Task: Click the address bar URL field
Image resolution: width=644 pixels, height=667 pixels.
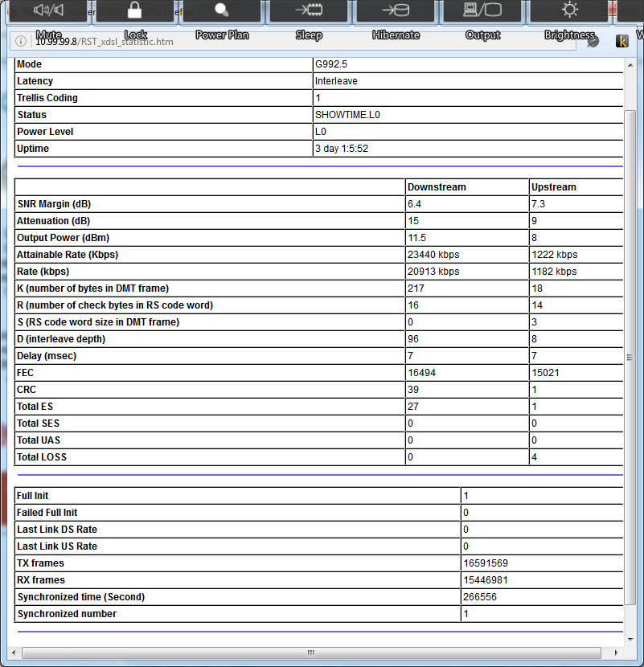Action: tap(293, 41)
